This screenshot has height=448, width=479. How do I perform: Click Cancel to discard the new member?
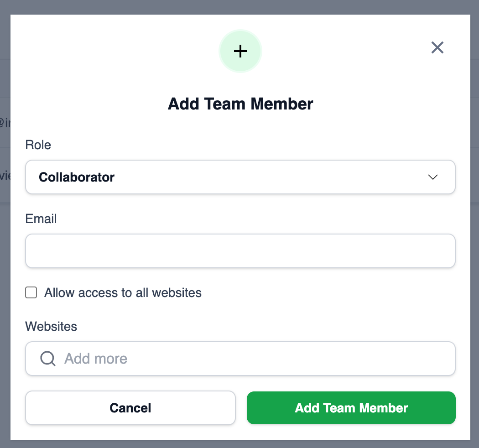(130, 407)
